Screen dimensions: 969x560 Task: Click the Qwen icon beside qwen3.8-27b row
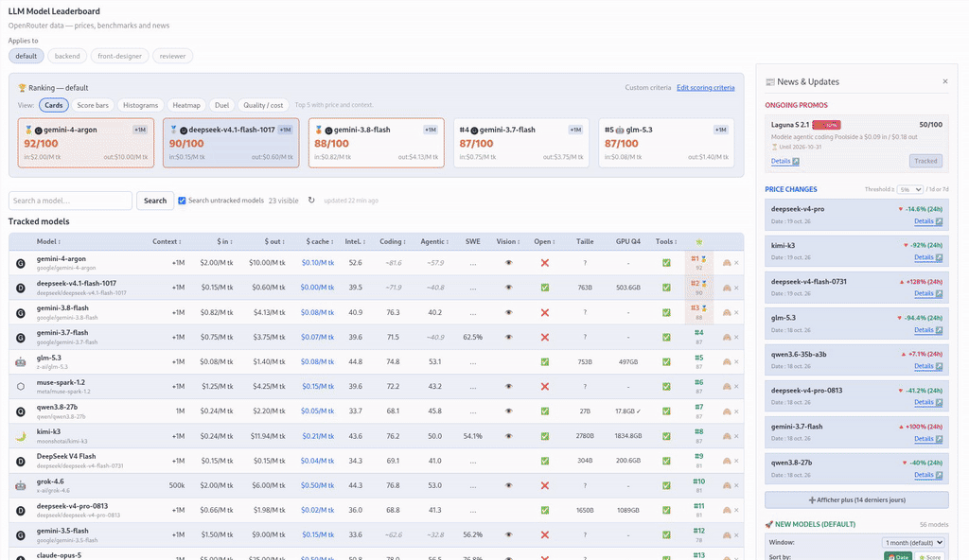coord(21,411)
